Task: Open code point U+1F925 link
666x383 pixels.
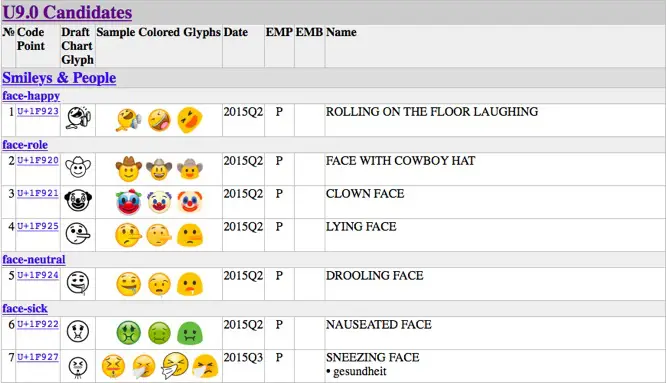Action: pyautogui.click(x=38, y=226)
